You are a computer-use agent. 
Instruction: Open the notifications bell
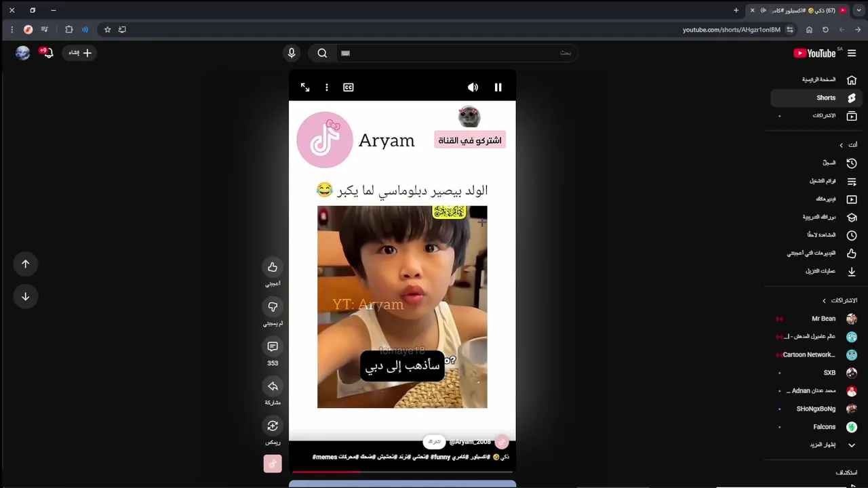[47, 53]
